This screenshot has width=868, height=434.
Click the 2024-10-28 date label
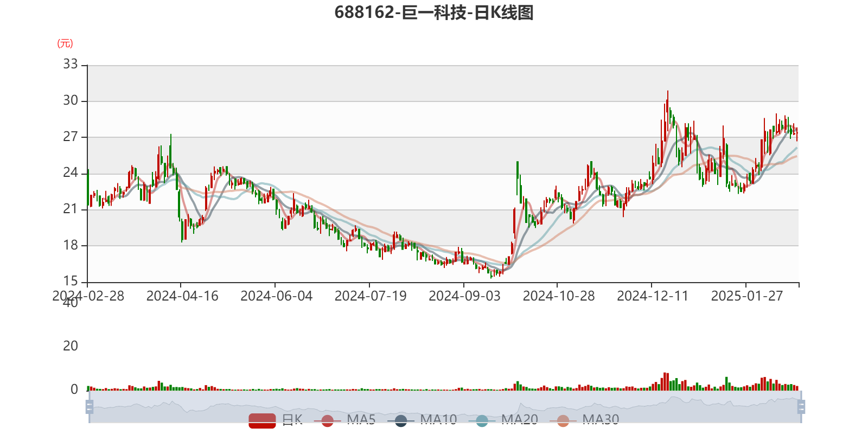(559, 296)
